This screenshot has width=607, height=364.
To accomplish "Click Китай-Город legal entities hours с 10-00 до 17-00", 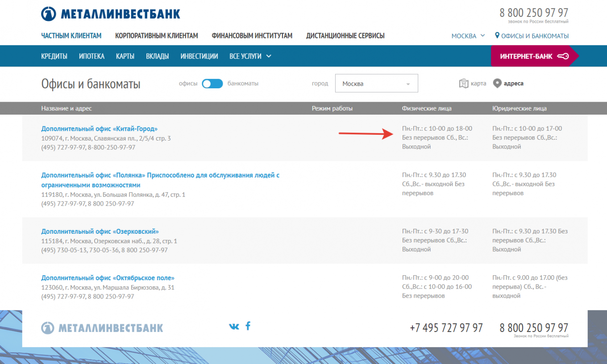I will click(538, 128).
